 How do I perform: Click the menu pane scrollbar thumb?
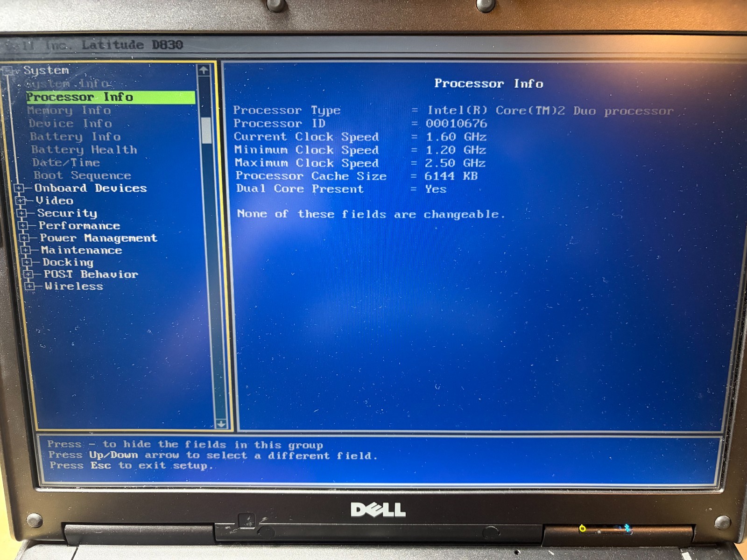[206, 131]
